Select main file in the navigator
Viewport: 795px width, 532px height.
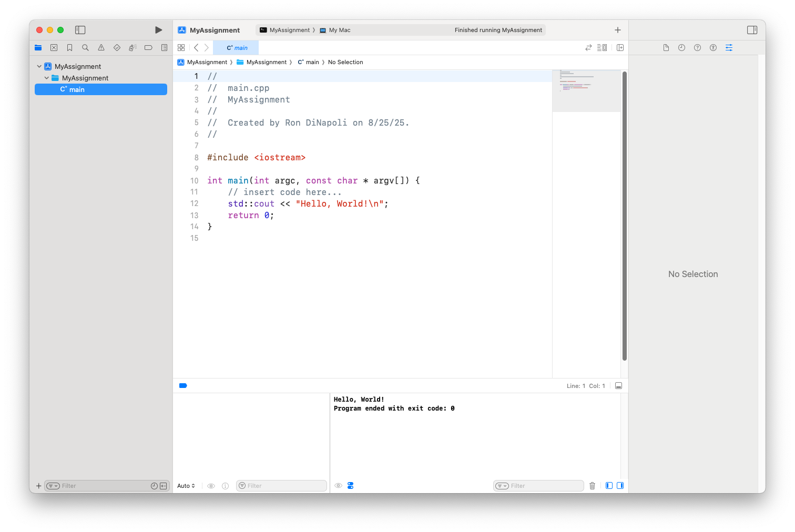pos(101,89)
